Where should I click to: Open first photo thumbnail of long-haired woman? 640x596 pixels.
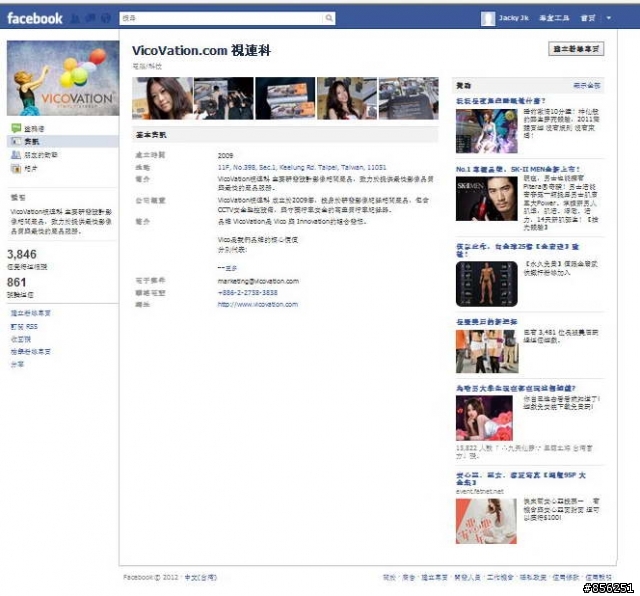click(162, 98)
